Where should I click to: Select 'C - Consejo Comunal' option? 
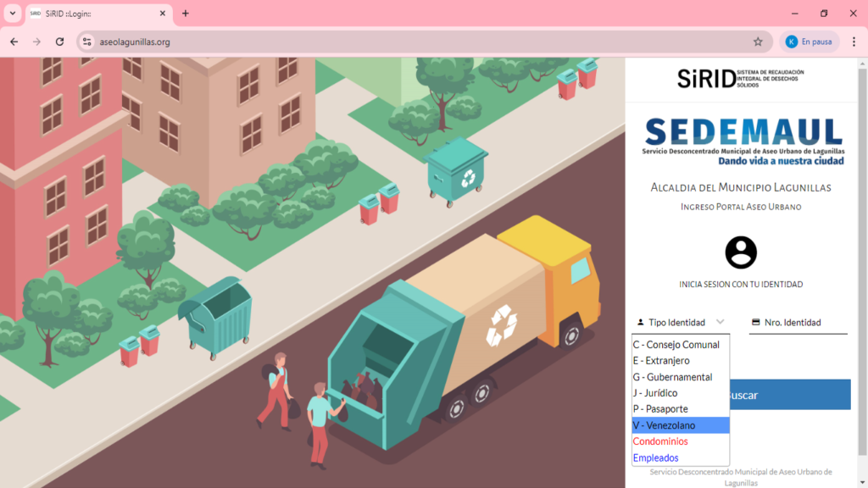[x=676, y=345]
